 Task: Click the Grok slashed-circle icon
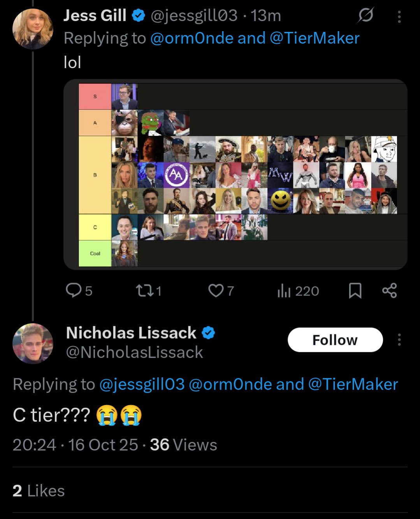pyautogui.click(x=366, y=15)
